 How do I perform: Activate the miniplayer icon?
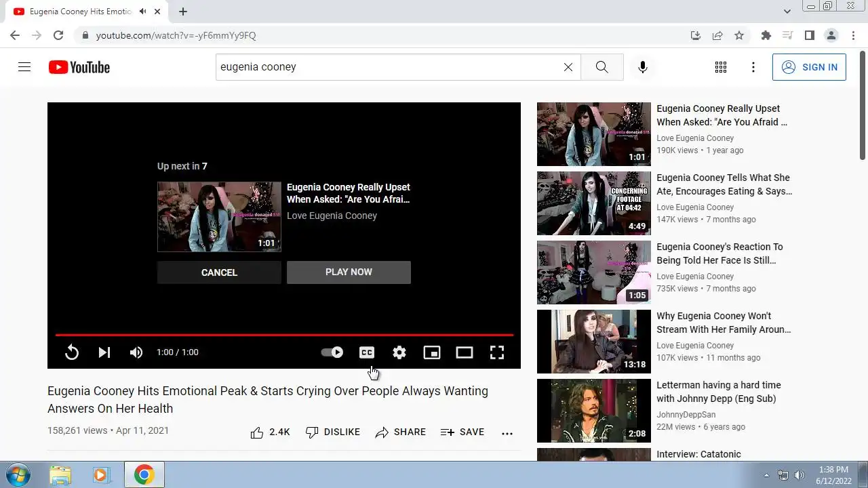(x=432, y=352)
